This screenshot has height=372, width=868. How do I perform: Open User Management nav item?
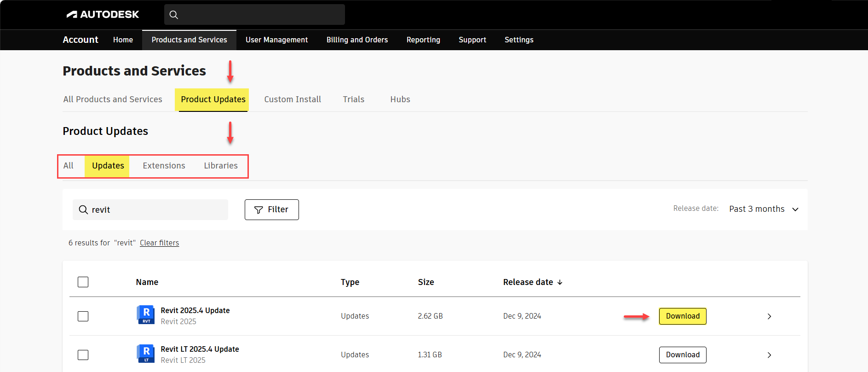point(276,40)
